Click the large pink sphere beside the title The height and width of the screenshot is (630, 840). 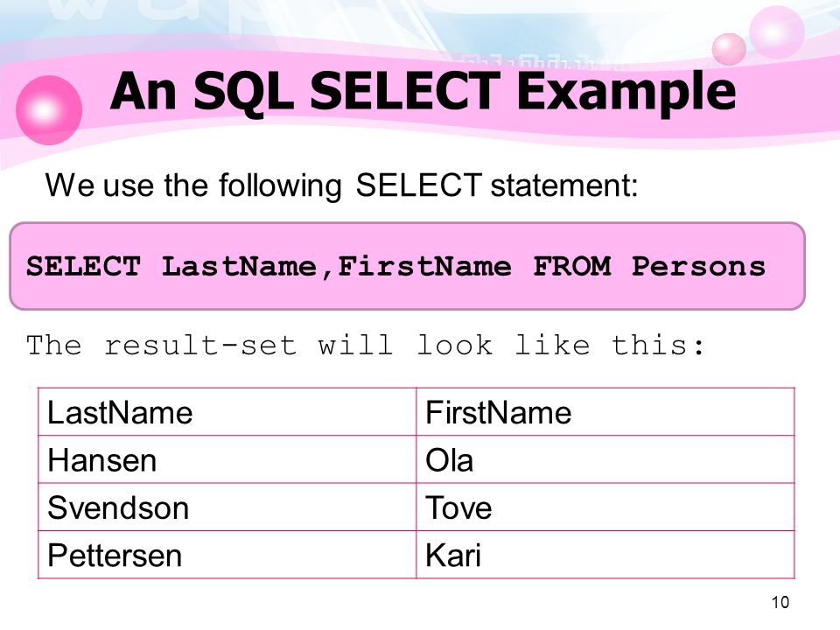coord(49,110)
